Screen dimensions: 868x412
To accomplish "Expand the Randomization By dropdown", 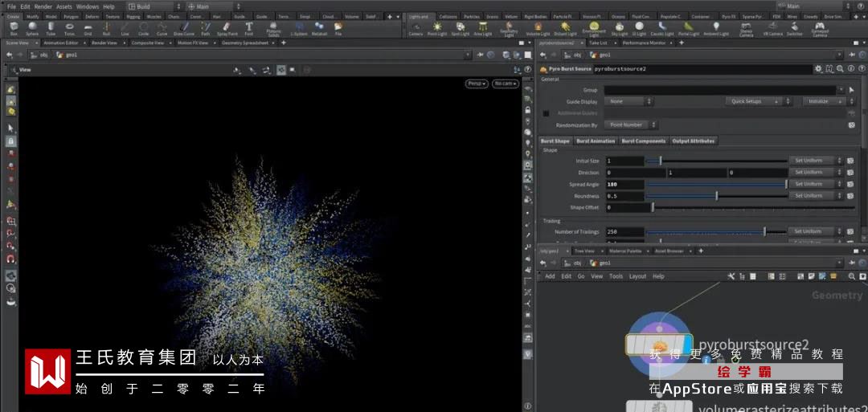I will tap(630, 125).
